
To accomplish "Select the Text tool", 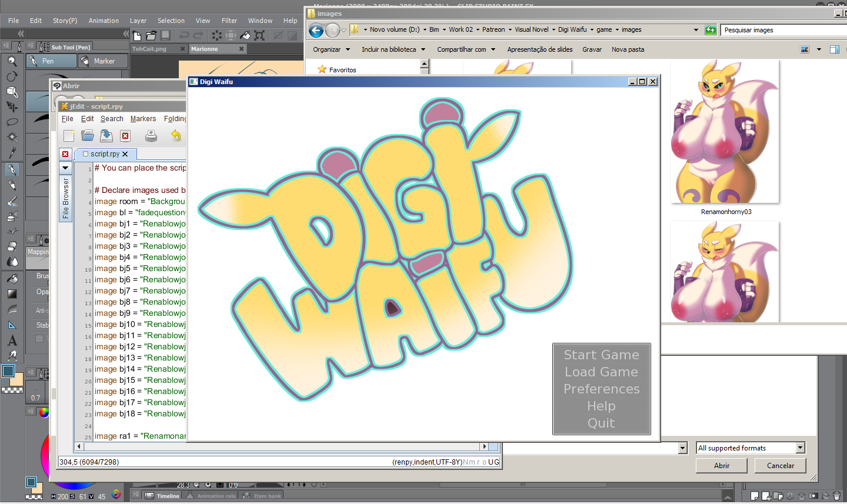I will coord(12,341).
